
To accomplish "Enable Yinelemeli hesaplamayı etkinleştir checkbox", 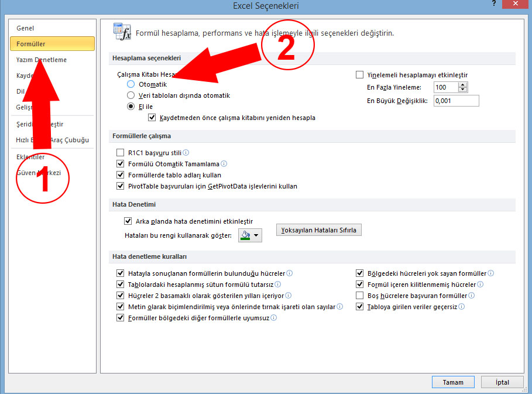I will (360, 75).
